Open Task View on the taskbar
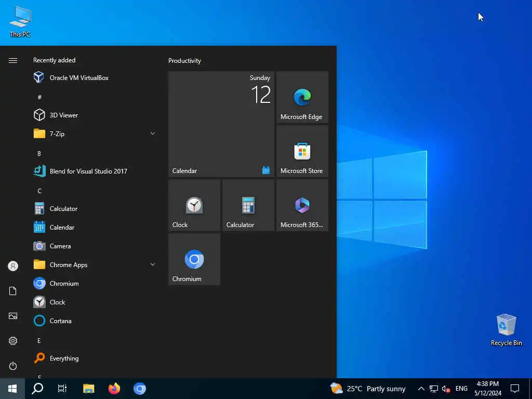This screenshot has height=399, width=532. point(62,389)
